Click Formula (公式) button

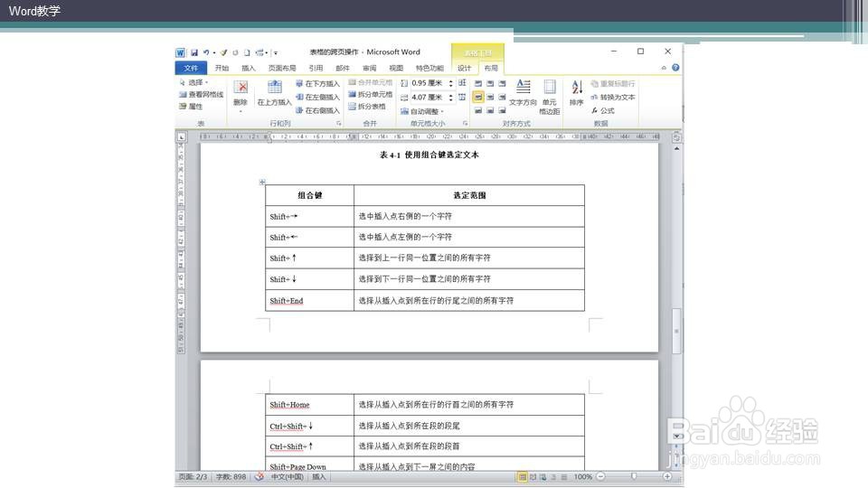point(603,110)
